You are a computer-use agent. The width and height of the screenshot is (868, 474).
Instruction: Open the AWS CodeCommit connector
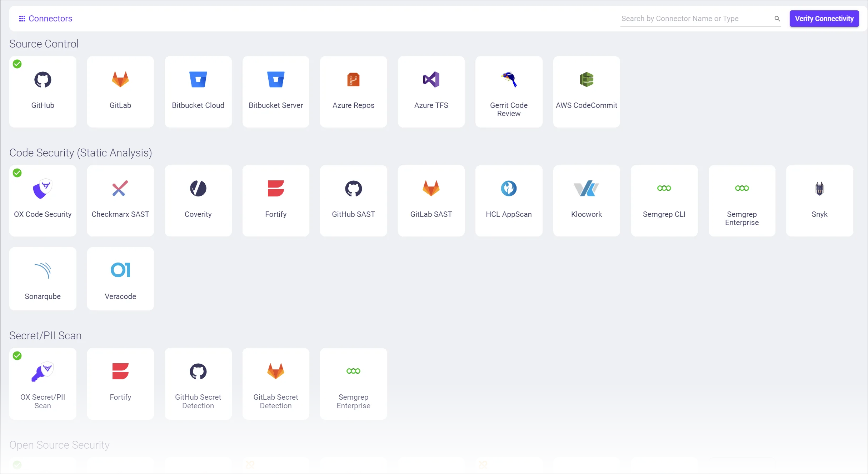[x=586, y=92]
